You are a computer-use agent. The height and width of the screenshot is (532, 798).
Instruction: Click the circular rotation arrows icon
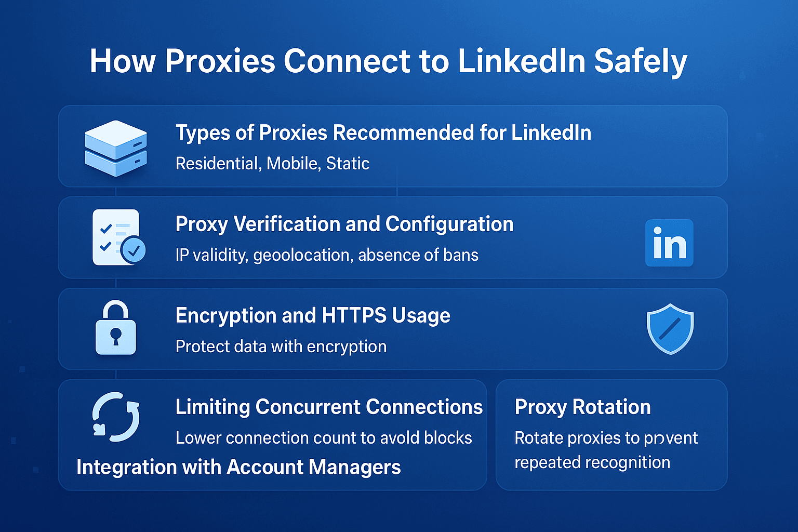coord(116,417)
